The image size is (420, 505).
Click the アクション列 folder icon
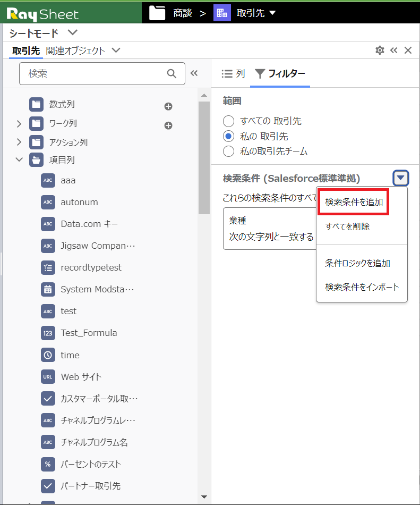click(36, 142)
